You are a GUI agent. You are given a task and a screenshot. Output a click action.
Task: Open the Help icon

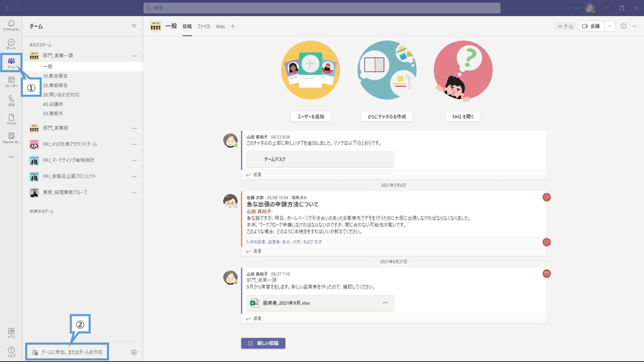coord(11,352)
